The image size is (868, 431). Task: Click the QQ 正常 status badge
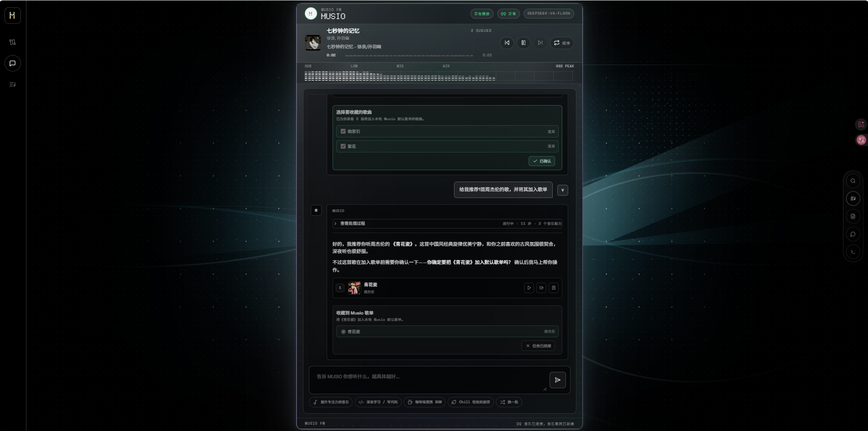[508, 14]
